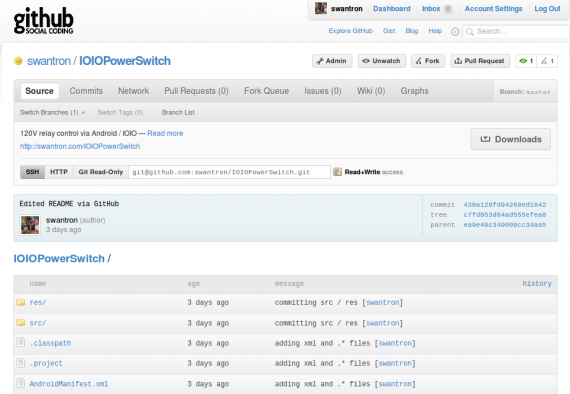This screenshot has height=394, width=570.
Task: Fork the IOIOPowerSwitch repository
Action: tap(428, 61)
